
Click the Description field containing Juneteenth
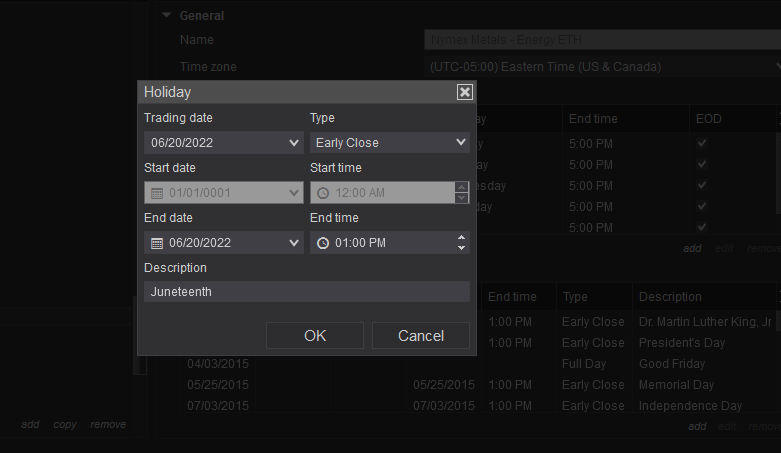pyautogui.click(x=306, y=292)
